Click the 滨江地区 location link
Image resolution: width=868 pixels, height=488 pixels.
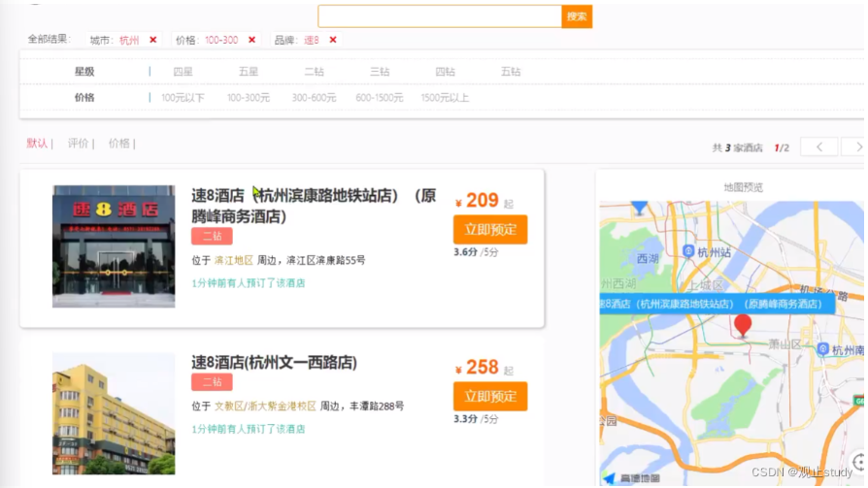[234, 260]
